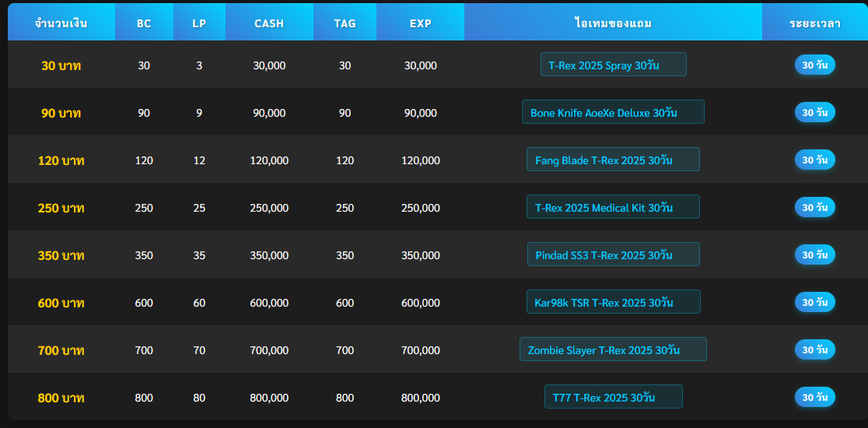The width and height of the screenshot is (868, 428).
Task: Click the LP column header
Action: [x=199, y=23]
